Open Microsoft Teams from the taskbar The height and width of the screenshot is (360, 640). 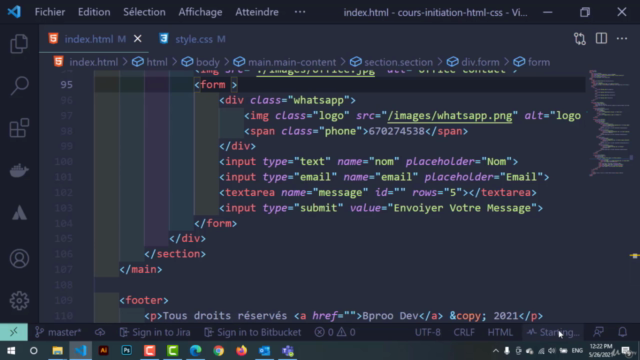point(287,351)
